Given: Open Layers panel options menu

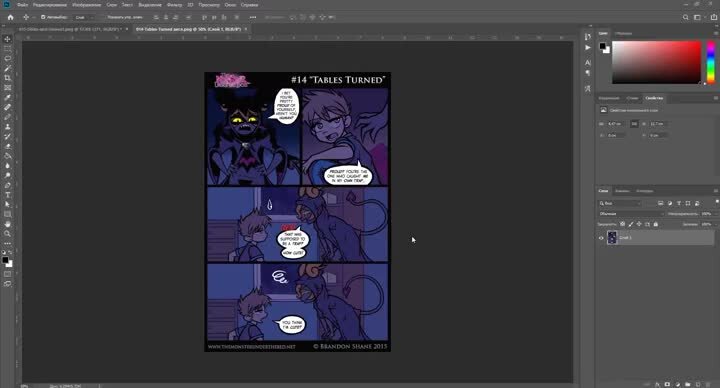Looking at the screenshot, I should 715,191.
